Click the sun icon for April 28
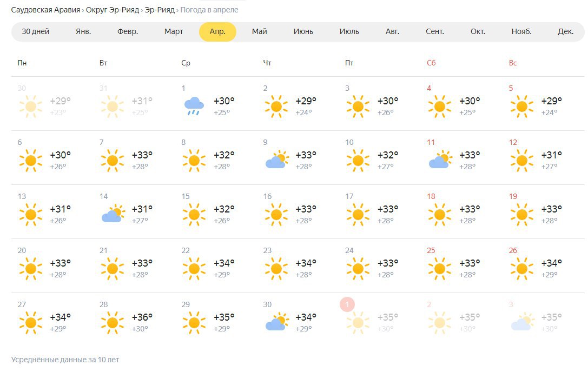Screen dimensions: 588x372 pyautogui.click(x=113, y=322)
